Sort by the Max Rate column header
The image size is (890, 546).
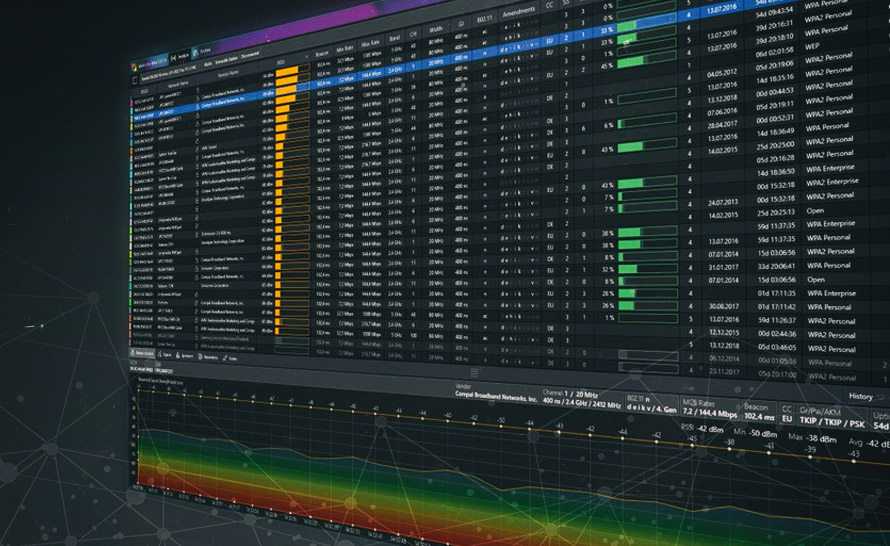point(370,43)
